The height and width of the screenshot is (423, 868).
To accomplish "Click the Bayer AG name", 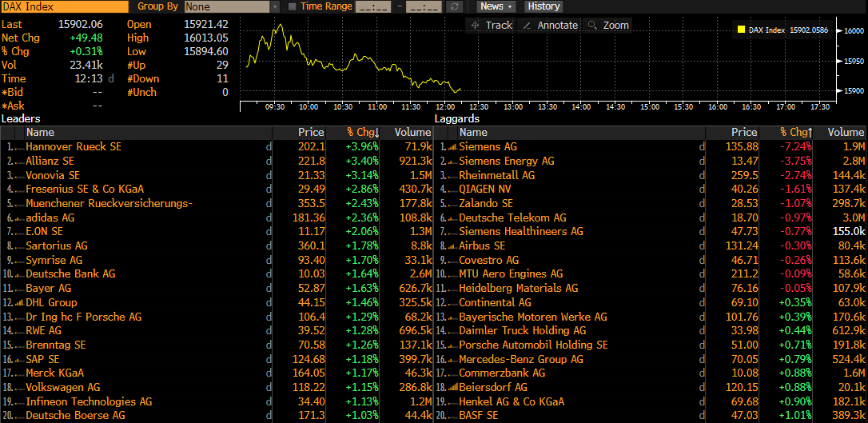I will coord(49,289).
